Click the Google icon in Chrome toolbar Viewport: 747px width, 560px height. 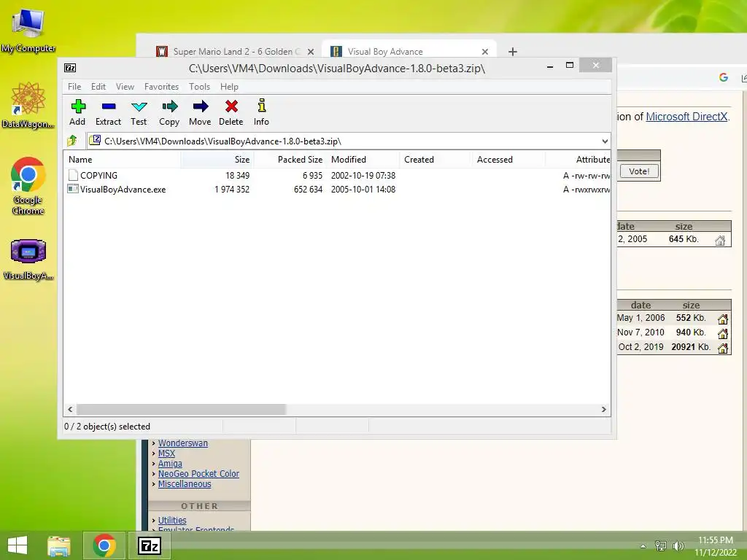pos(723,77)
